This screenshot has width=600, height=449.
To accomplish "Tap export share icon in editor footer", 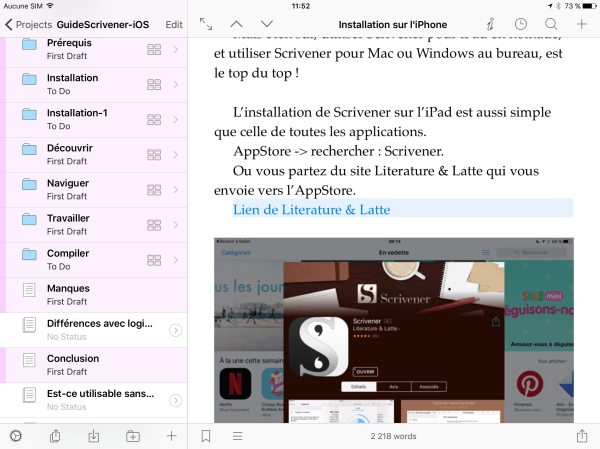I will (x=582, y=436).
